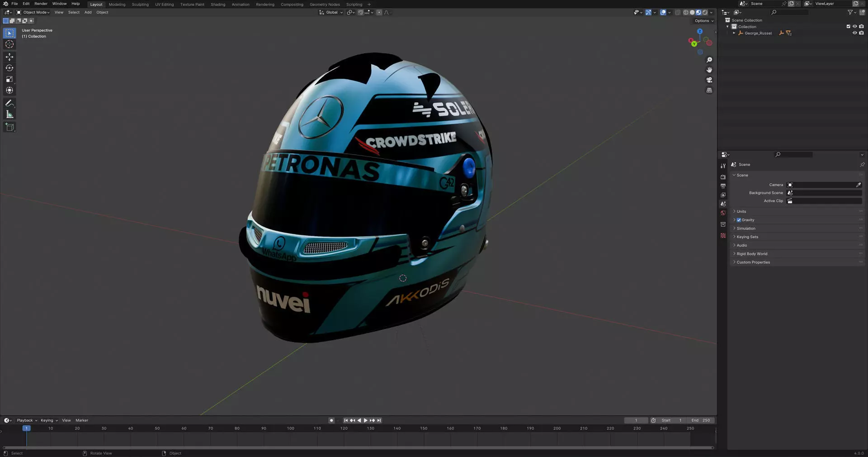Toggle Collection exclude checkbox in outliner
Screen dimensions: 868x457
click(848, 27)
